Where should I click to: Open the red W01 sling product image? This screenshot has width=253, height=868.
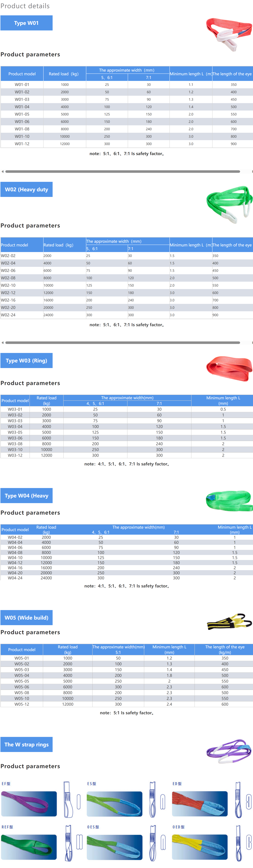click(229, 34)
